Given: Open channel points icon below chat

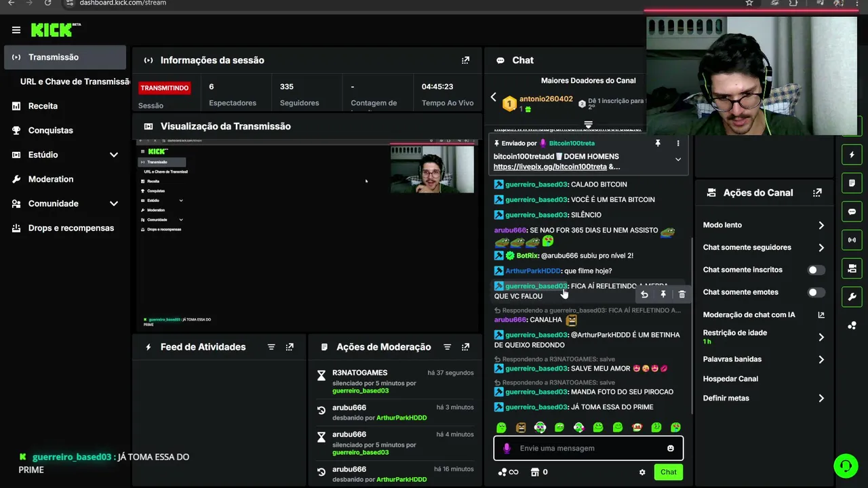Looking at the screenshot, I should (x=508, y=472).
